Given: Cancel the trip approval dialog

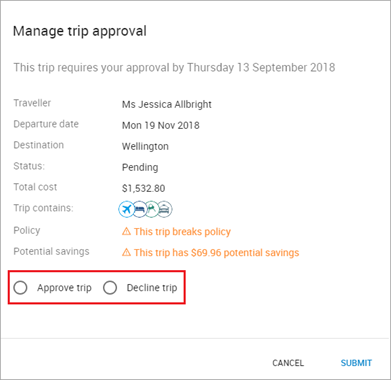Looking at the screenshot, I should pyautogui.click(x=288, y=363).
